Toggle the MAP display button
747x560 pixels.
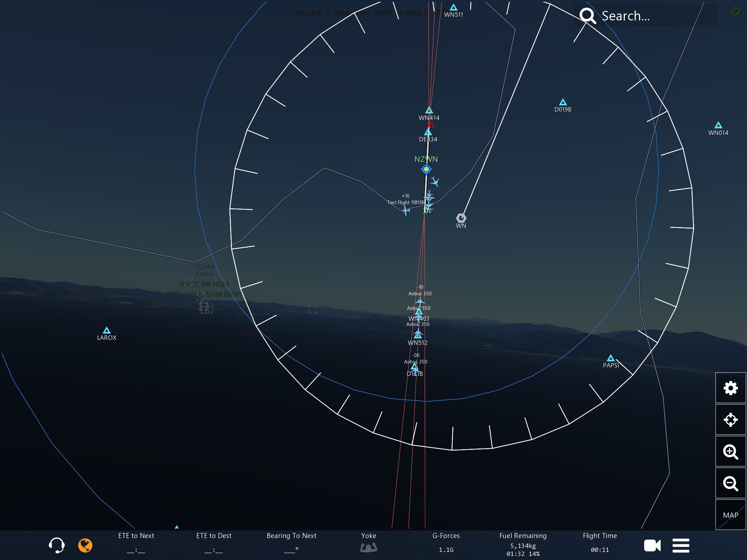point(730,515)
